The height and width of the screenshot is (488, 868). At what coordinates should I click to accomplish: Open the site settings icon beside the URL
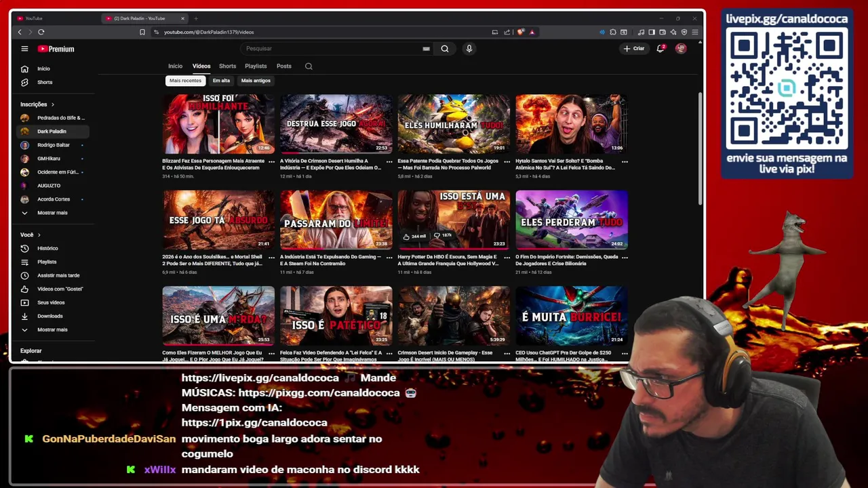point(156,32)
